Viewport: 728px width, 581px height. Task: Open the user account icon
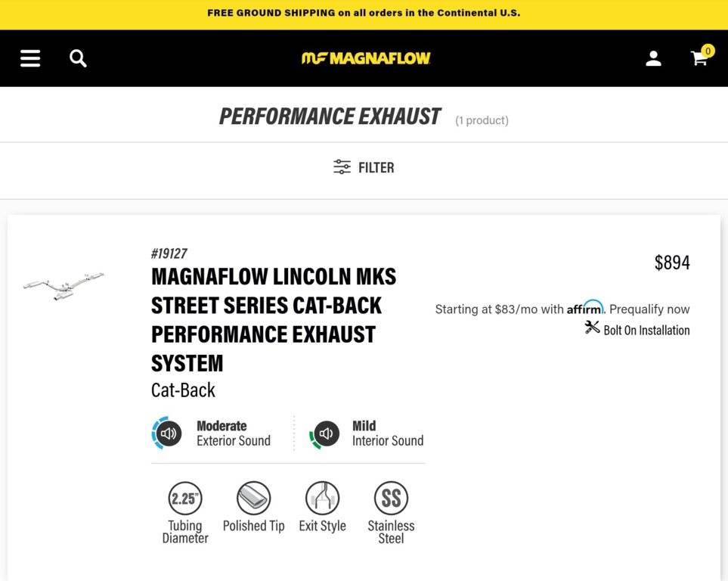pos(653,58)
